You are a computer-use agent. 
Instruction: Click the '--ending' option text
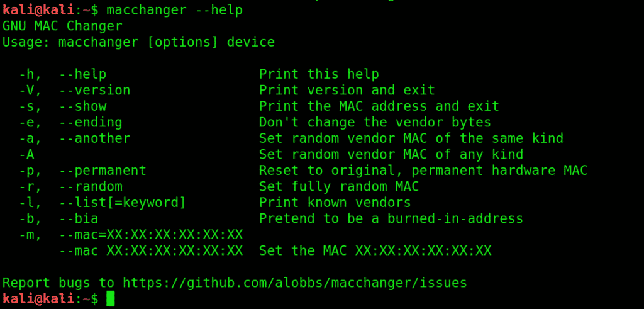point(91,122)
